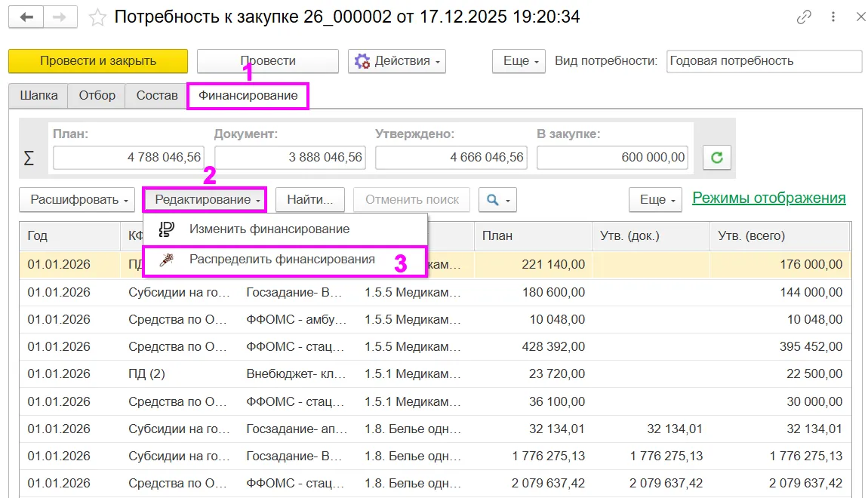This screenshot has width=868, height=498.
Task: Click the Утв. (всего) column header
Action: point(780,235)
